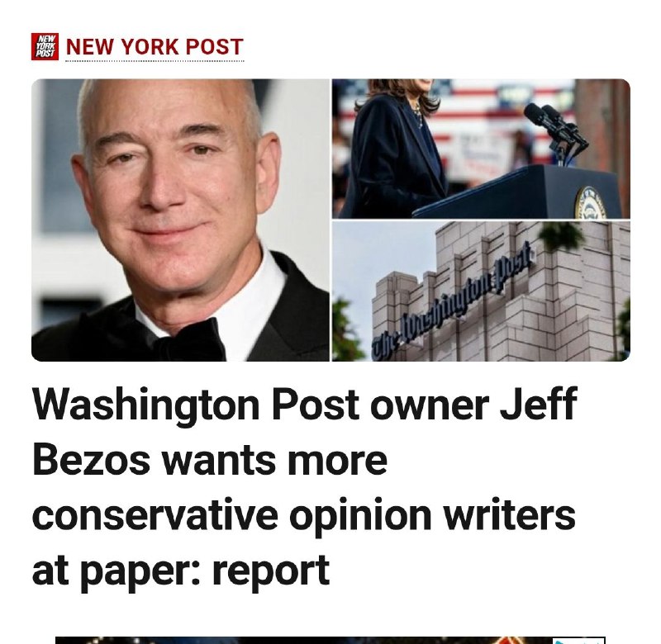Click the seal emblem on the podium

[x=591, y=203]
